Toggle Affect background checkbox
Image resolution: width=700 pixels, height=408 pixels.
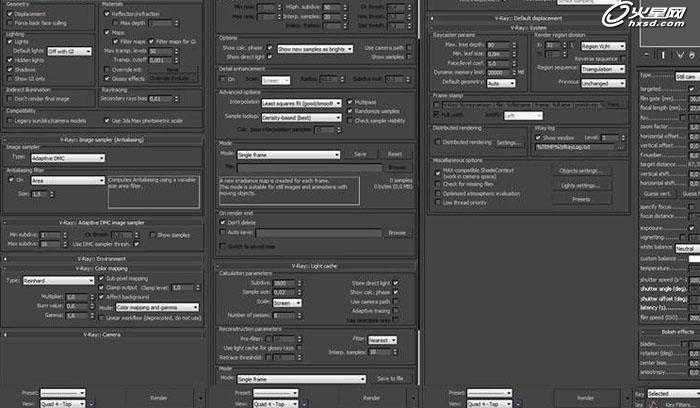101,297
